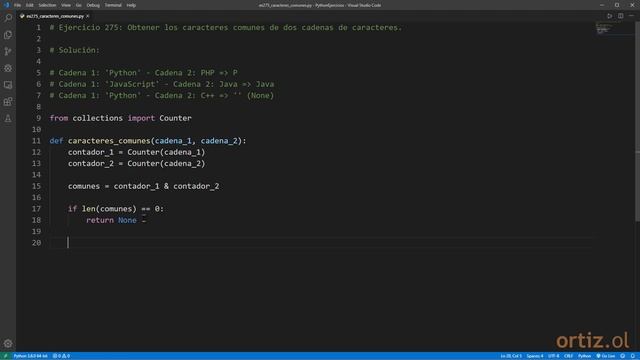
Task: Open the Test beaker view icon
Action: click(8, 118)
